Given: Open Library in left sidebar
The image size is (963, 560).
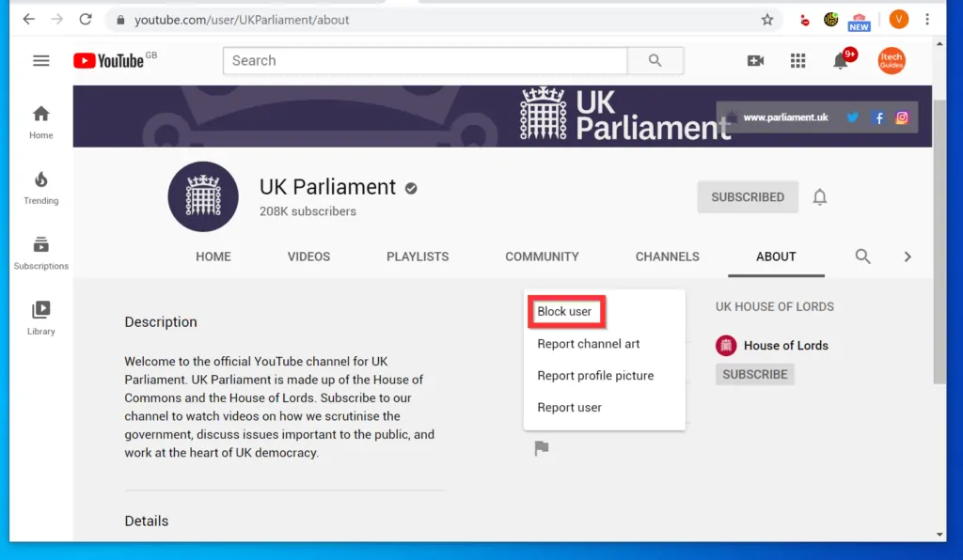Looking at the screenshot, I should click(41, 318).
